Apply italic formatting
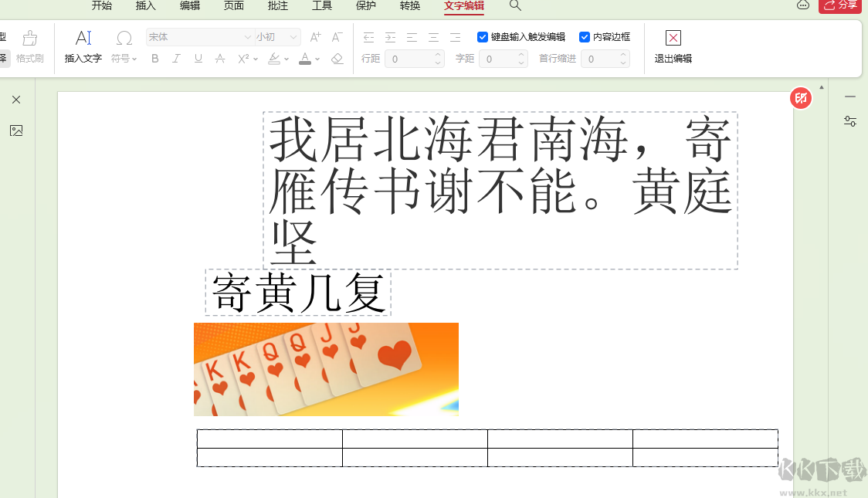868x498 pixels. [x=176, y=58]
